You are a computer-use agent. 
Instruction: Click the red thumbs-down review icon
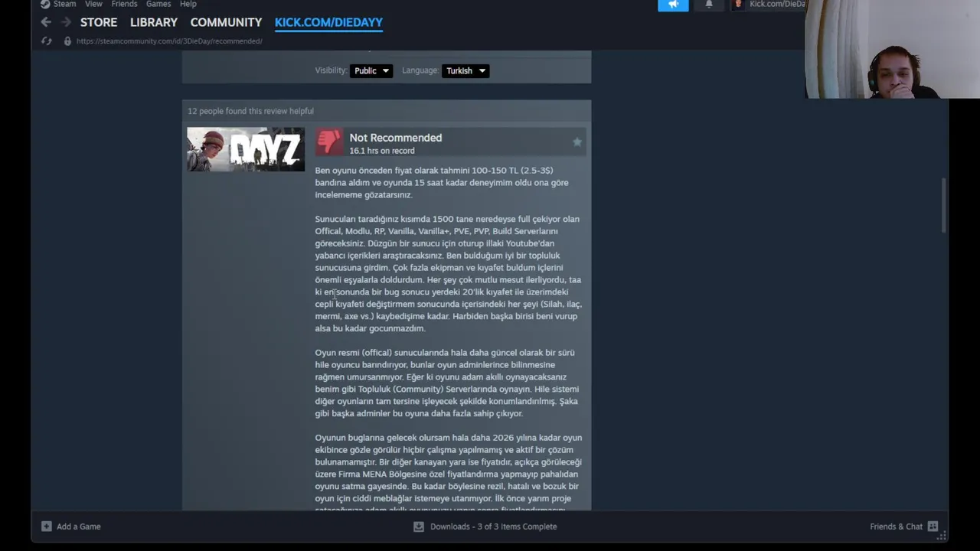(x=330, y=142)
